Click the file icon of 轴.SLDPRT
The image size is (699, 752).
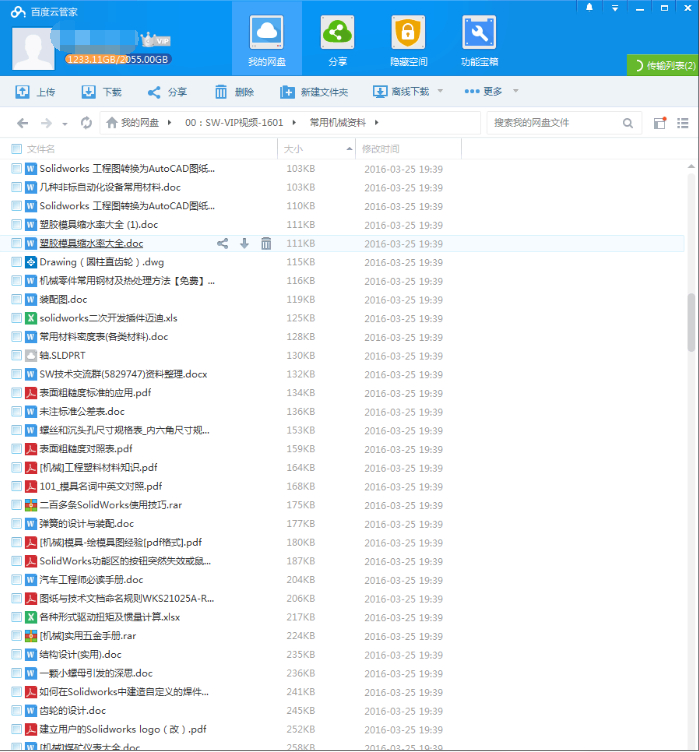31,355
